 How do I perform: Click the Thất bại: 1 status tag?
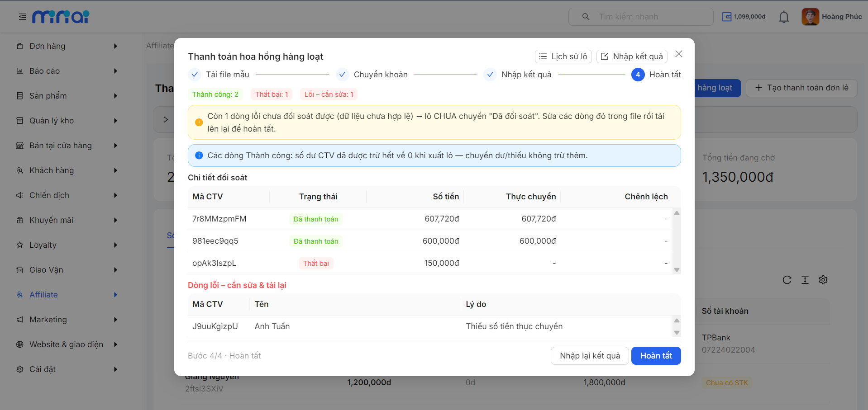[272, 94]
